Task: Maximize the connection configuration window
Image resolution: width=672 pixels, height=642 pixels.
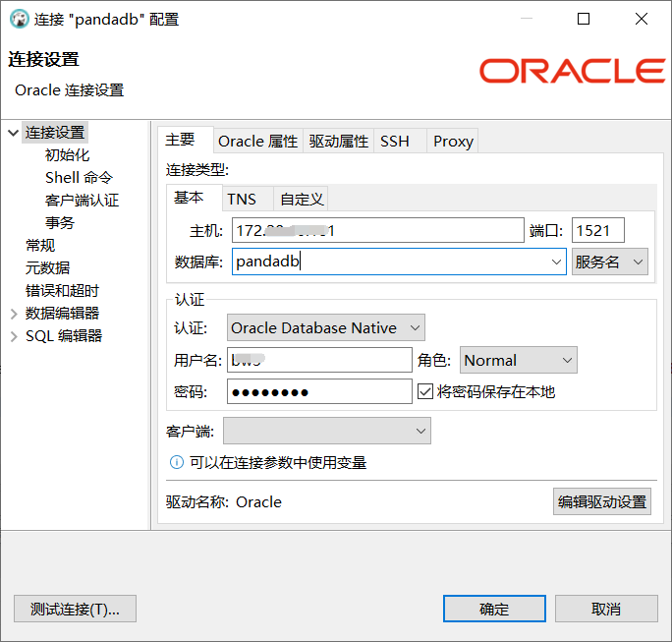Action: click(x=584, y=19)
